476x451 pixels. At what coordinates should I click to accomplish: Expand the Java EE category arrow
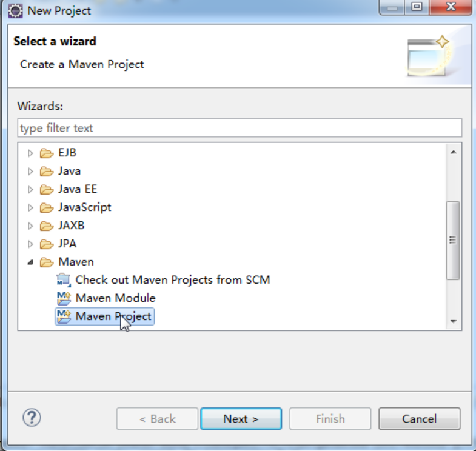pos(30,189)
